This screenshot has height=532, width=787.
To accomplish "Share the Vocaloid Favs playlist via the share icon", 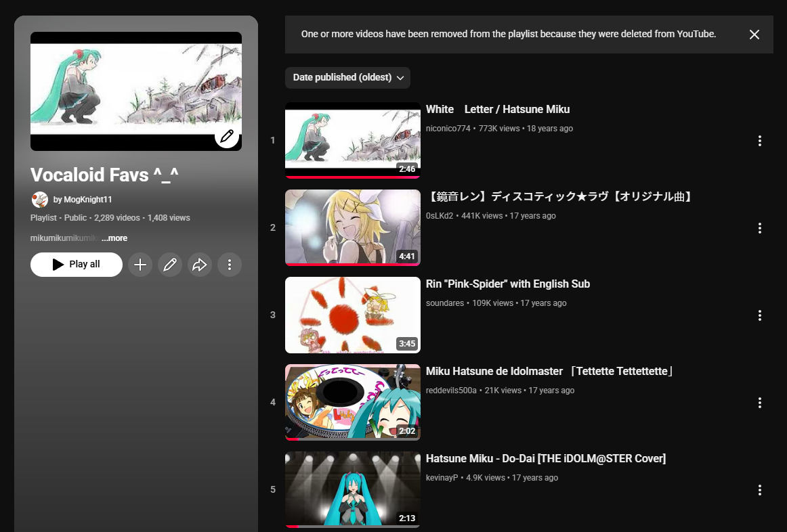I will [200, 265].
